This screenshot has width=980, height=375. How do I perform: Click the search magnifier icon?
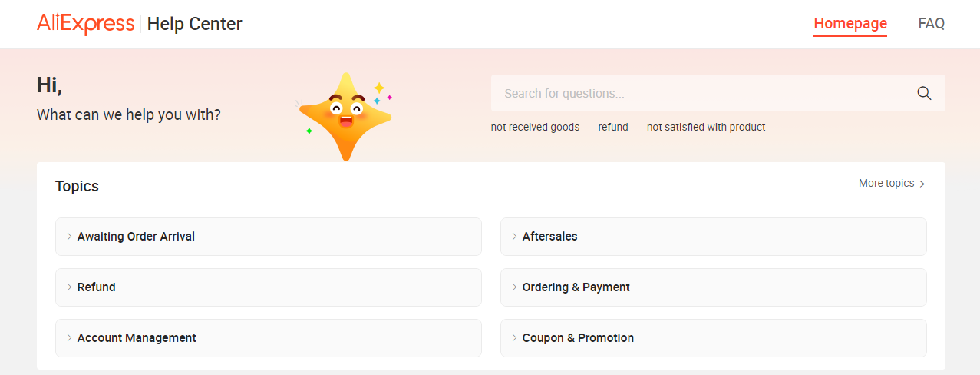click(924, 94)
